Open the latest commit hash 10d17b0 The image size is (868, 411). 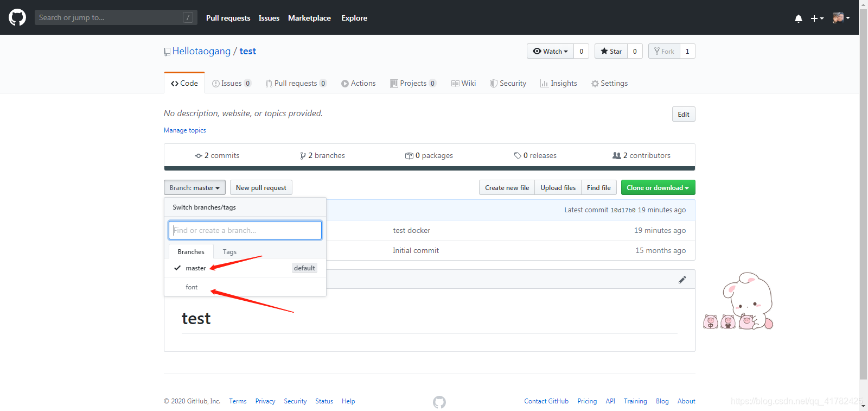pyautogui.click(x=623, y=210)
